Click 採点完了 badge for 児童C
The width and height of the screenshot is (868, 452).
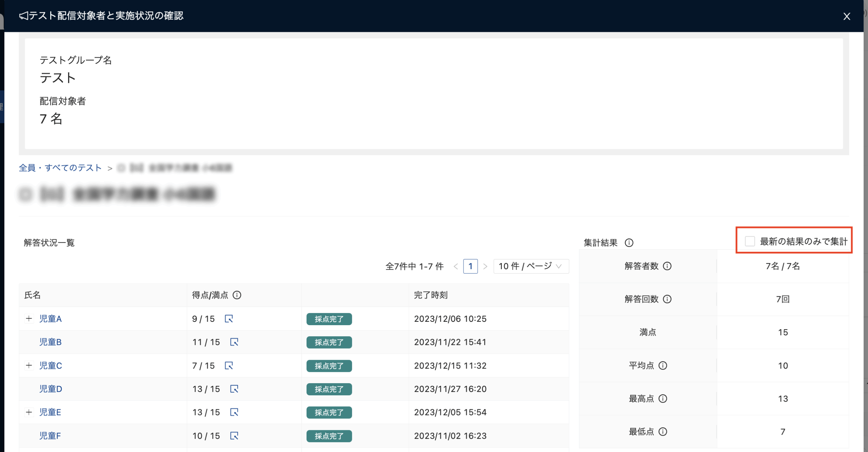(329, 366)
